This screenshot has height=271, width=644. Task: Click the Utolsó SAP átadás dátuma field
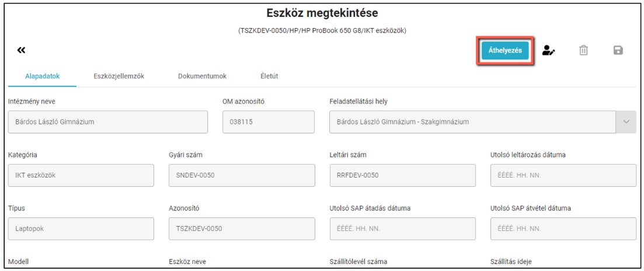pos(402,229)
